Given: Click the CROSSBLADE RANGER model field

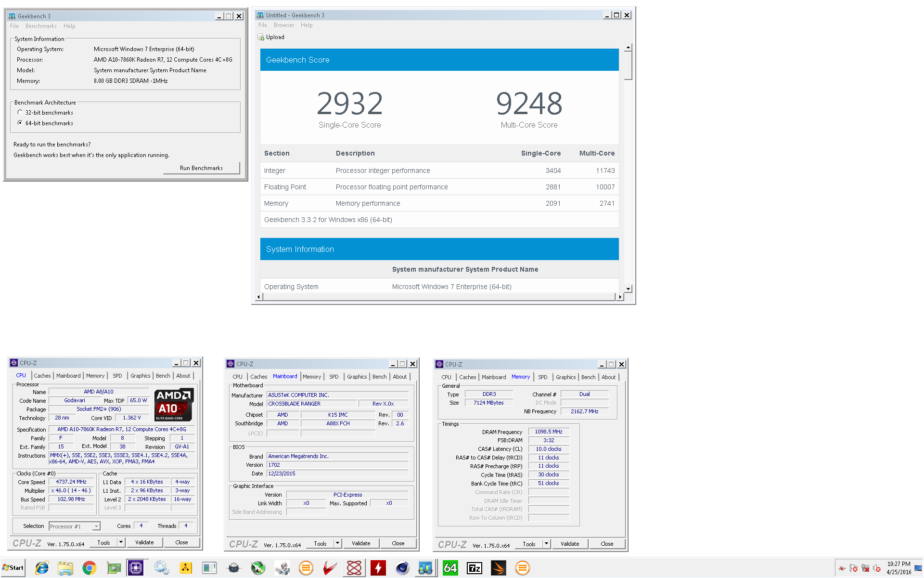Looking at the screenshot, I should click(x=312, y=404).
